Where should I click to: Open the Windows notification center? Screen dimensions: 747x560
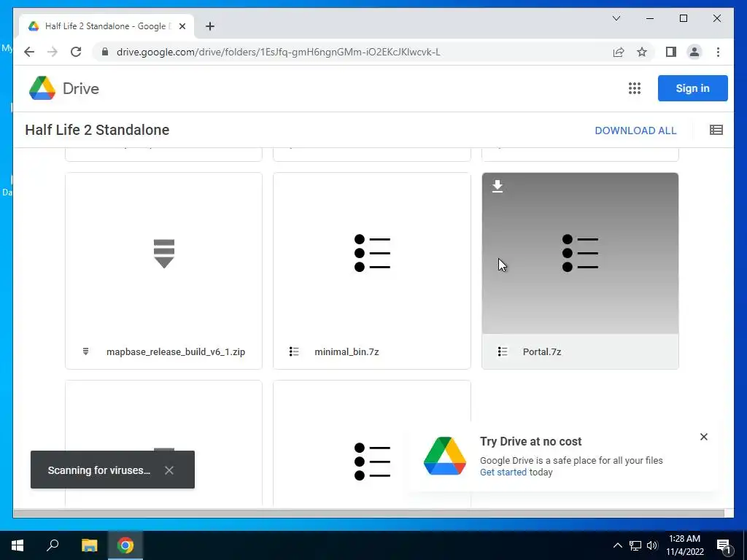click(724, 545)
